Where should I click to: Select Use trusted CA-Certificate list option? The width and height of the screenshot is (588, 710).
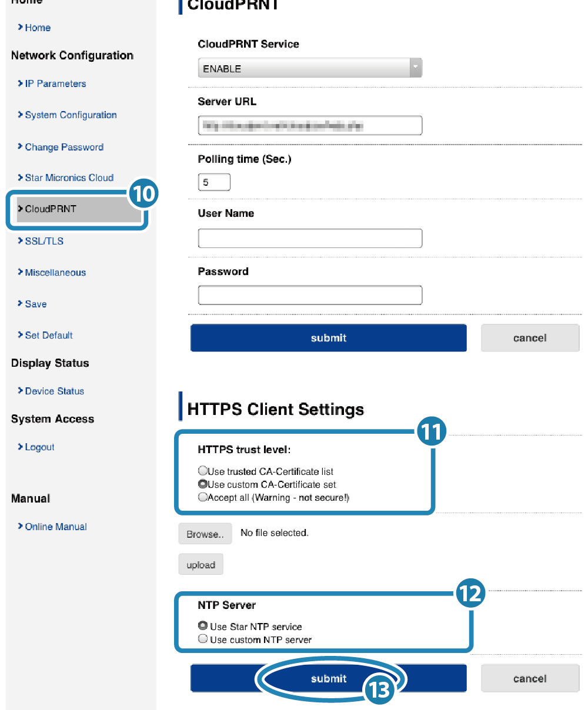203,471
